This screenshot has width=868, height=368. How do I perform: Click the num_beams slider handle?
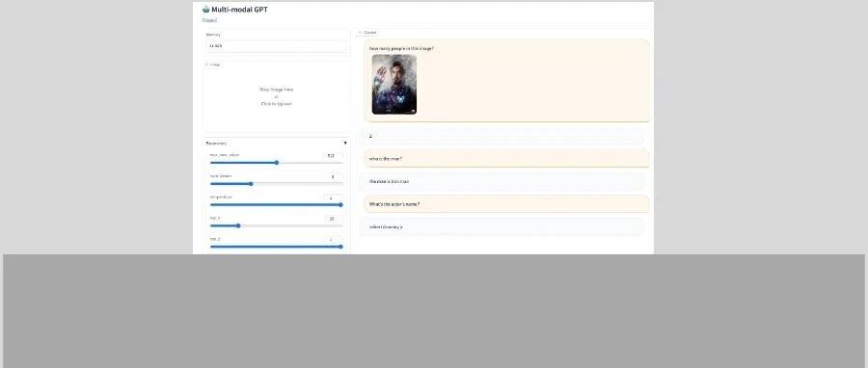point(251,183)
